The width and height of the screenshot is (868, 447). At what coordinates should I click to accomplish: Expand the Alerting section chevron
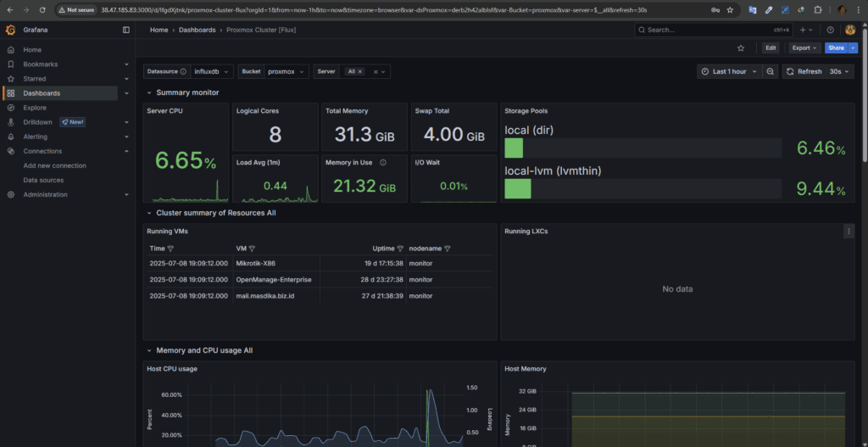tap(127, 137)
